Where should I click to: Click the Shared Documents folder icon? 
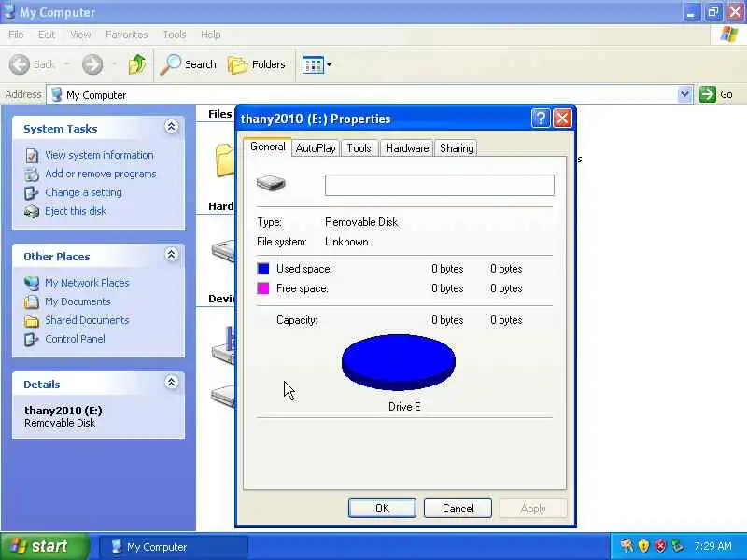(32, 321)
